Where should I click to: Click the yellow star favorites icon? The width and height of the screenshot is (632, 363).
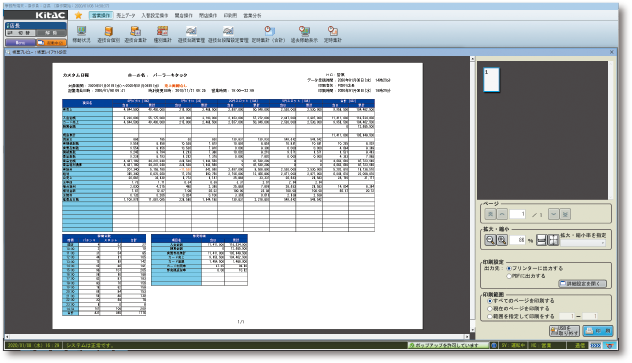pos(78,15)
